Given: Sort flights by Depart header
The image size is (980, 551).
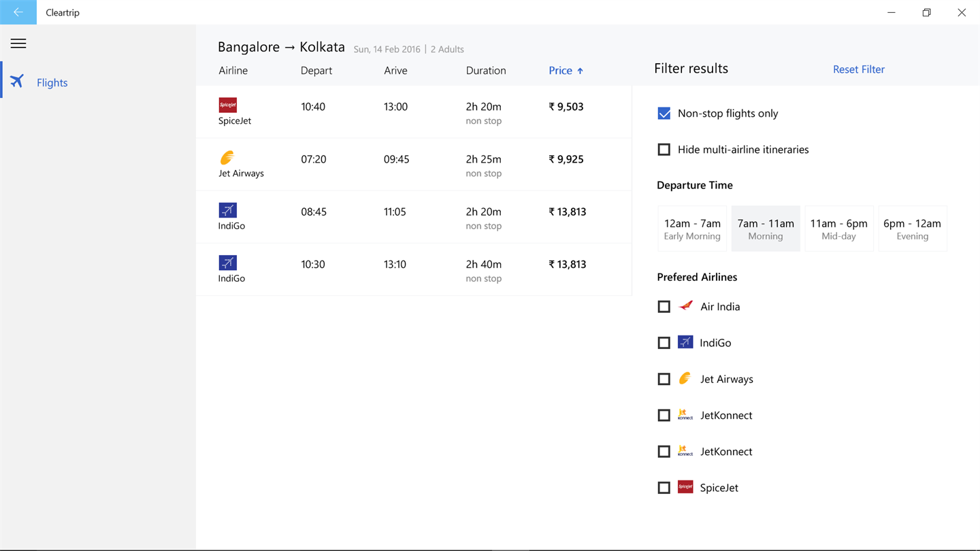Looking at the screenshot, I should pyautogui.click(x=316, y=71).
